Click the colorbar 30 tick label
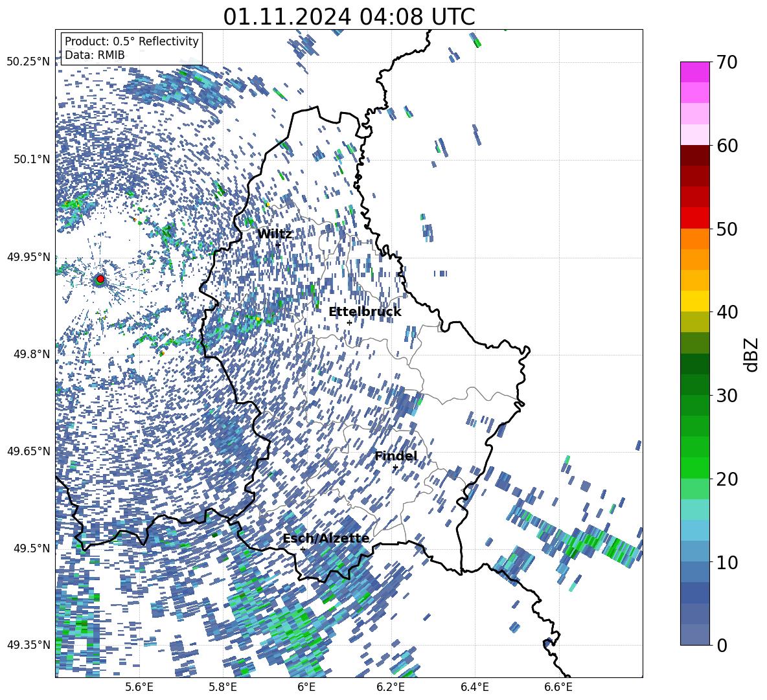The height and width of the screenshot is (700, 767). point(727,396)
